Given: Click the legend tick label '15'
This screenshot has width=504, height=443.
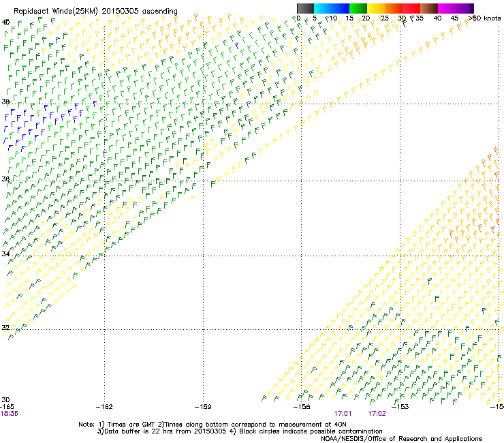Looking at the screenshot, I should tap(349, 18).
